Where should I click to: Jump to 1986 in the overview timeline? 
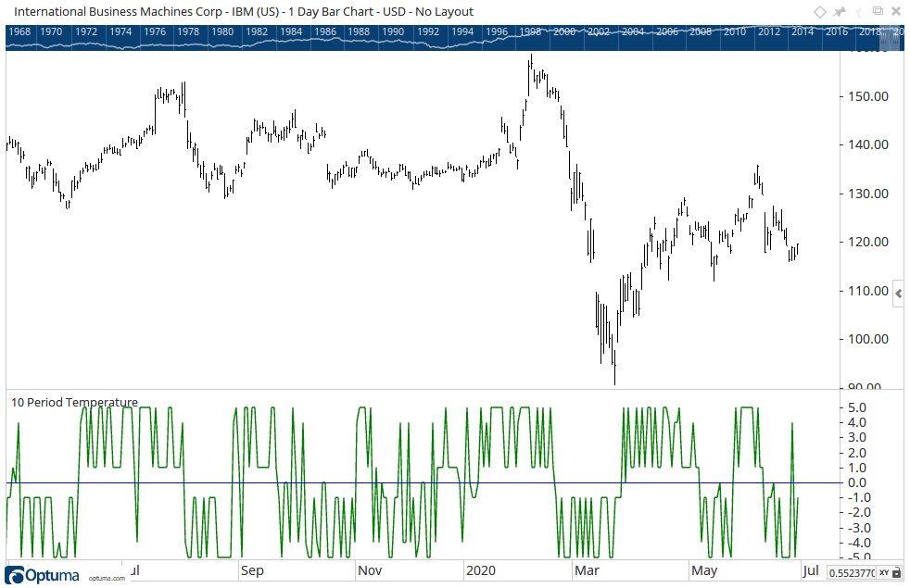tap(325, 31)
